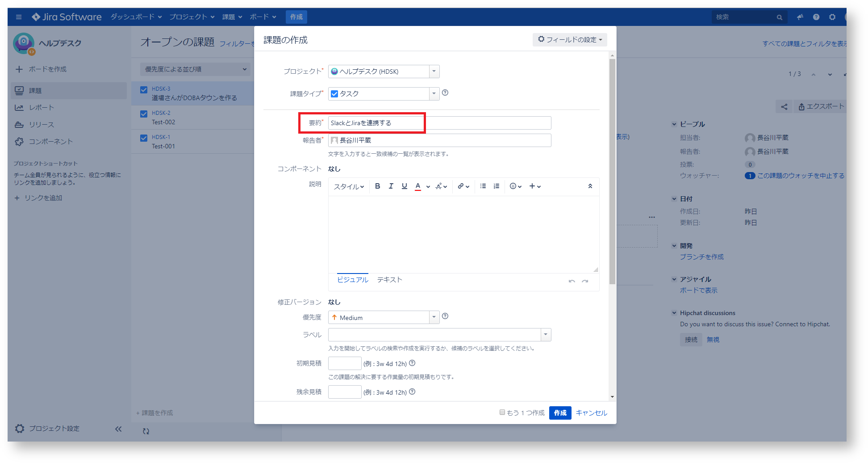Toggle underline formatting in description editor
Screen dimensions: 868x463
pos(405,186)
